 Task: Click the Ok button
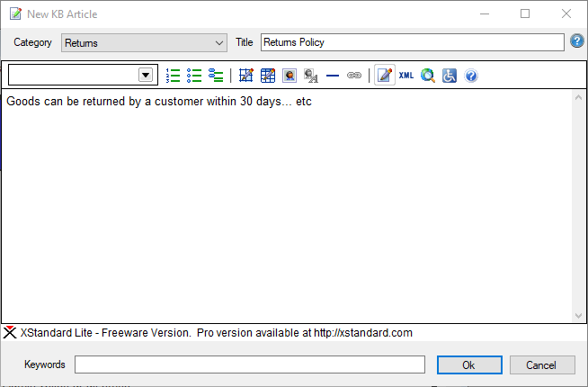(468, 364)
